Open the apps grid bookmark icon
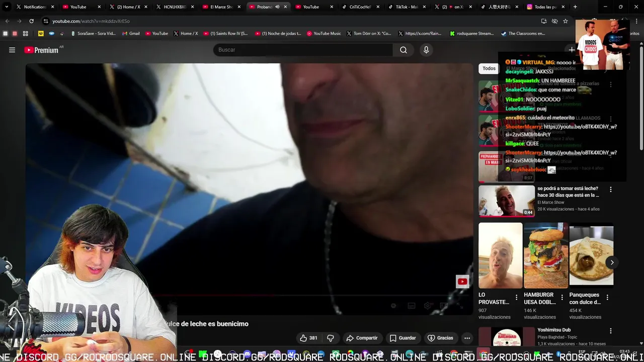Viewport: 644px width, 362px height. 25,34
